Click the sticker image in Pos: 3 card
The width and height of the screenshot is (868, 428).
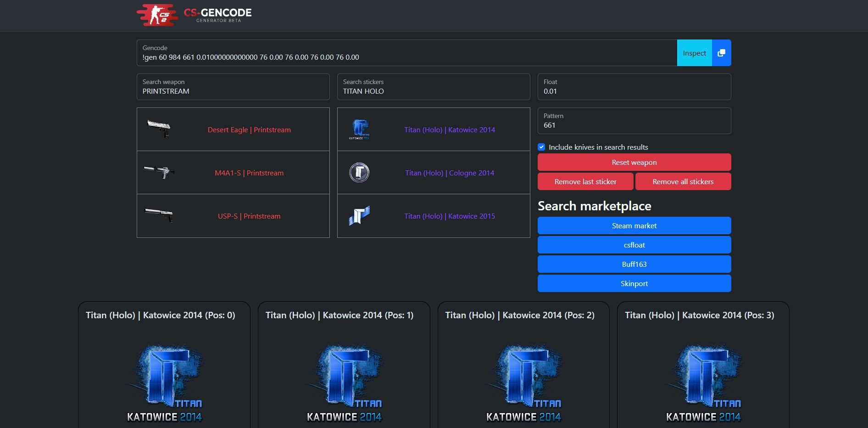click(x=703, y=383)
